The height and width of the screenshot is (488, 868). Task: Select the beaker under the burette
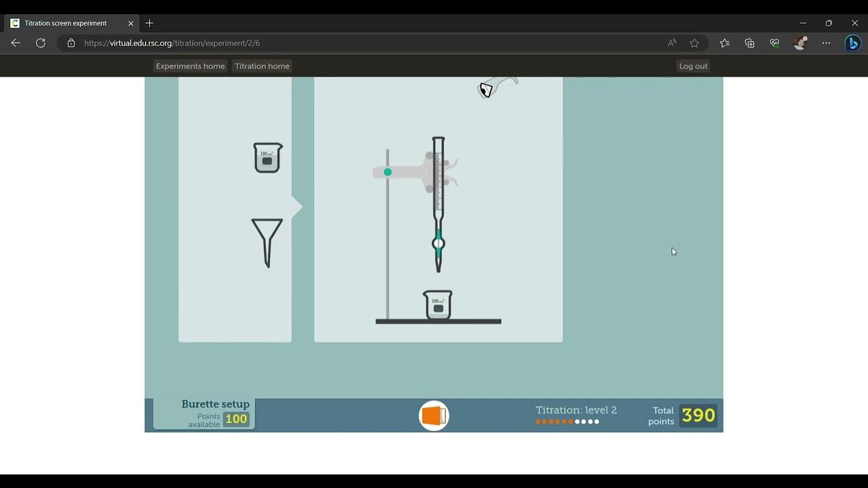click(437, 305)
